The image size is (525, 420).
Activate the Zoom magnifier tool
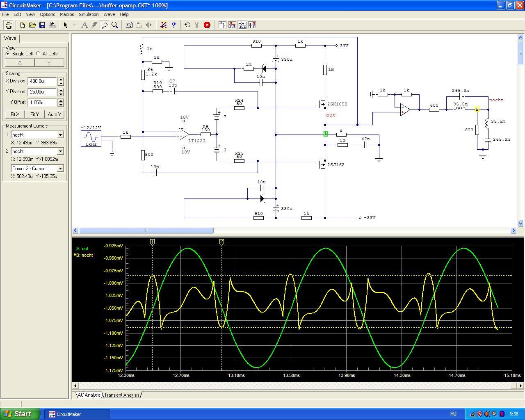coord(115,25)
